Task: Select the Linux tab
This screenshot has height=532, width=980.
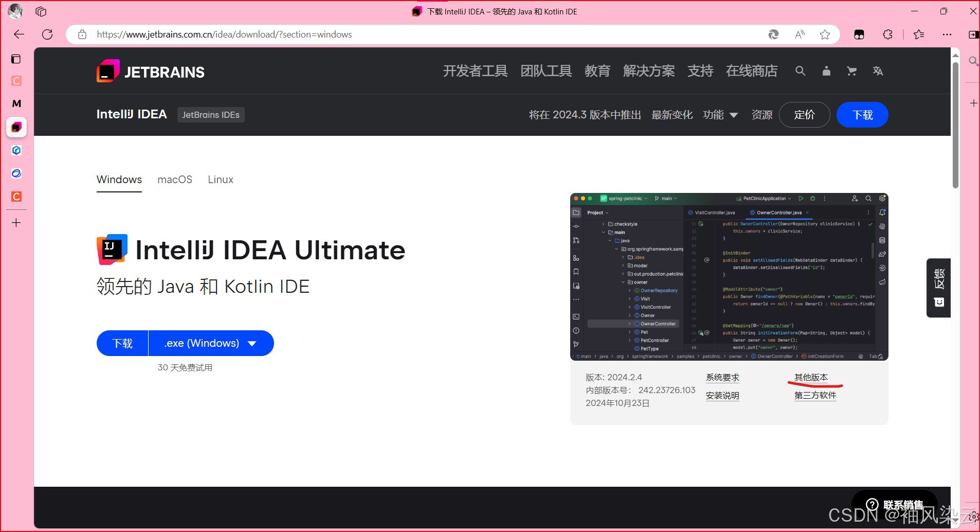Action: click(221, 180)
